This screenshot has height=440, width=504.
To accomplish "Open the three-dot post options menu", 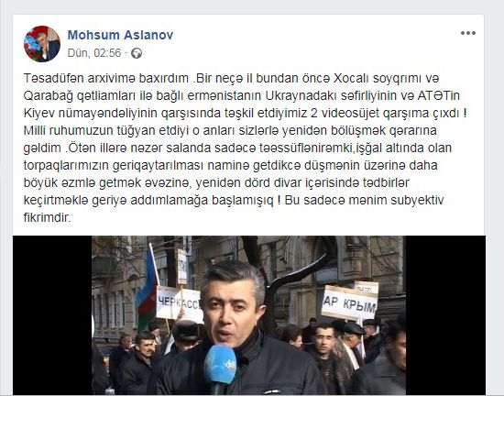I will (468, 33).
